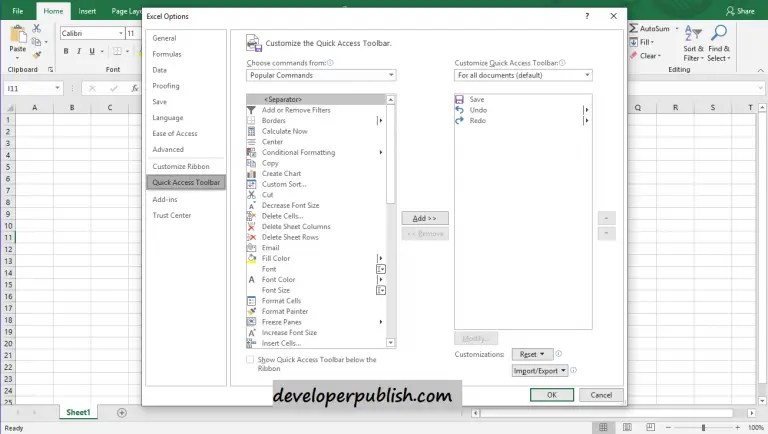
Task: Click the Cancel button
Action: (601, 395)
